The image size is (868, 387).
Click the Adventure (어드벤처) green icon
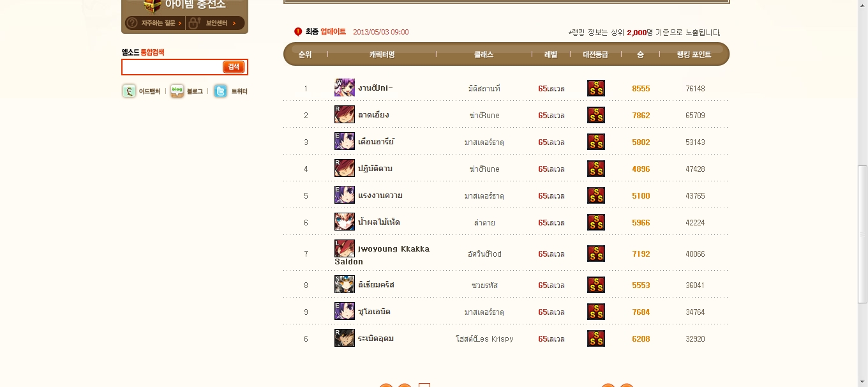(x=129, y=91)
